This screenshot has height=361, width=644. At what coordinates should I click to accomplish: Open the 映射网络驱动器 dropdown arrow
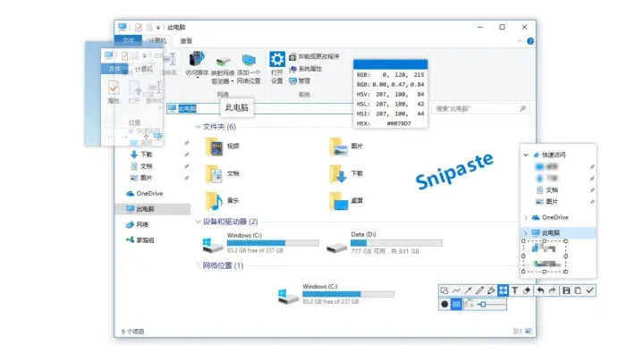click(x=232, y=81)
